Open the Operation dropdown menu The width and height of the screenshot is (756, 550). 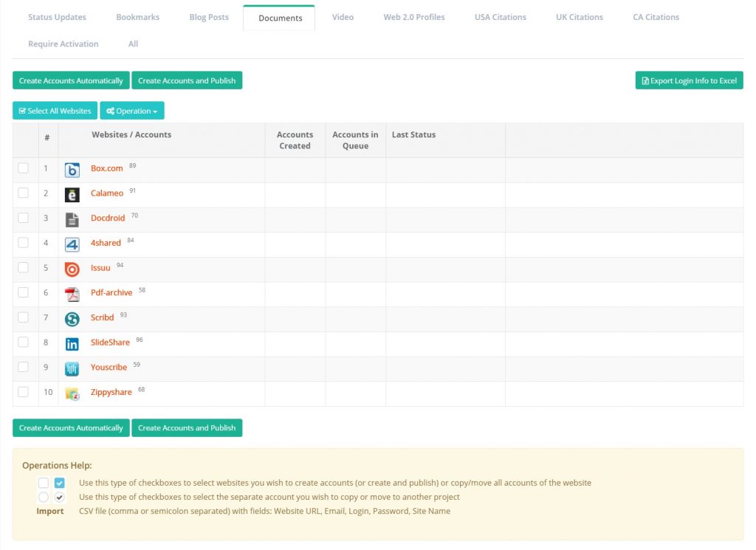[x=132, y=111]
